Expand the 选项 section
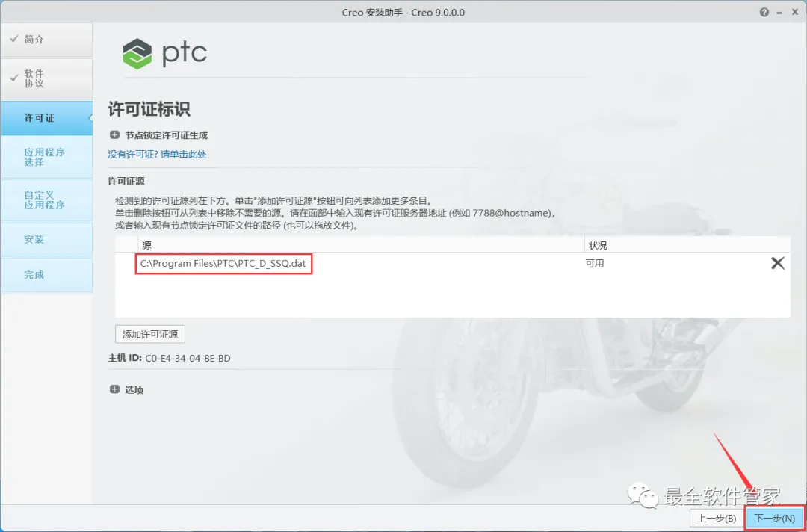The height and width of the screenshot is (532, 807). [x=114, y=389]
